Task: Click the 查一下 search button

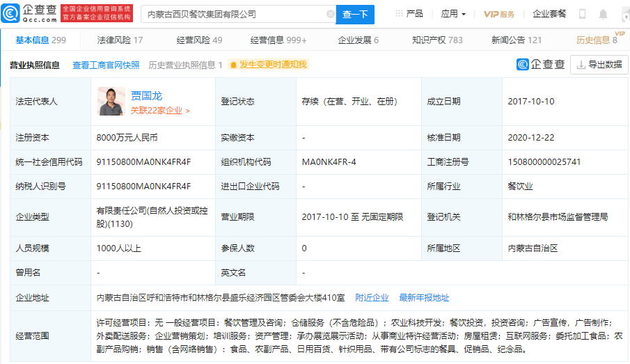Action: [355, 15]
